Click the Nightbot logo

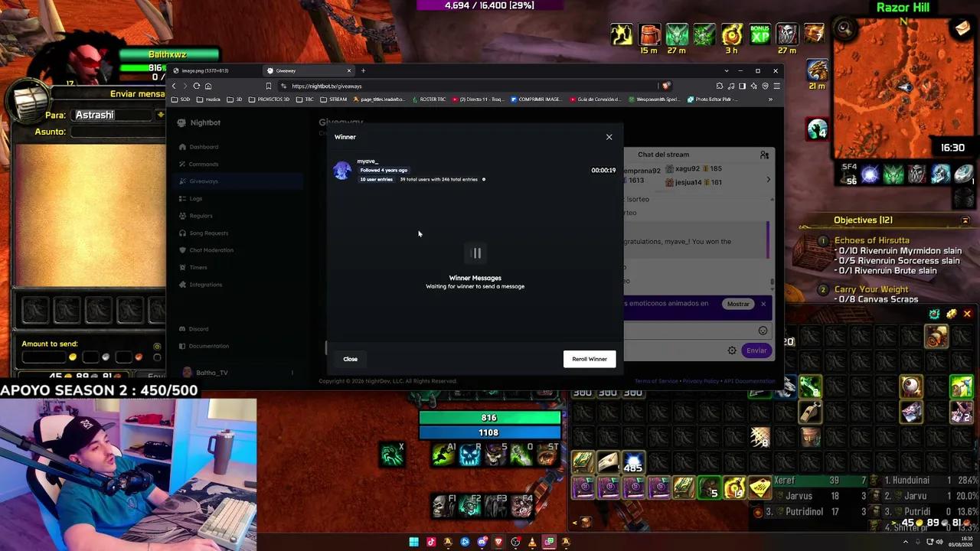click(x=199, y=122)
